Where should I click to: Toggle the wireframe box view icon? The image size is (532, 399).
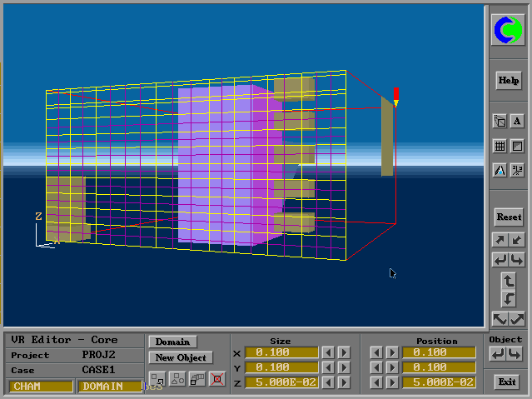tap(500, 121)
